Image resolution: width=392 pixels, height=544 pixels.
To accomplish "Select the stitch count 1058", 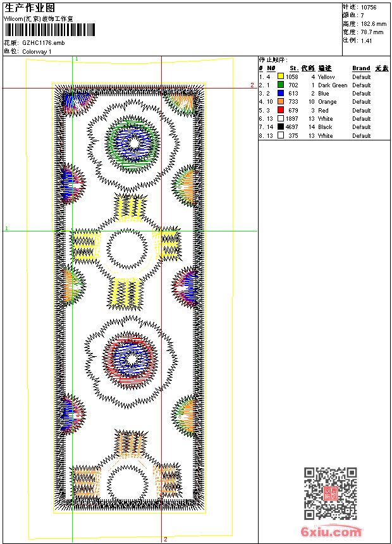I will [x=291, y=77].
